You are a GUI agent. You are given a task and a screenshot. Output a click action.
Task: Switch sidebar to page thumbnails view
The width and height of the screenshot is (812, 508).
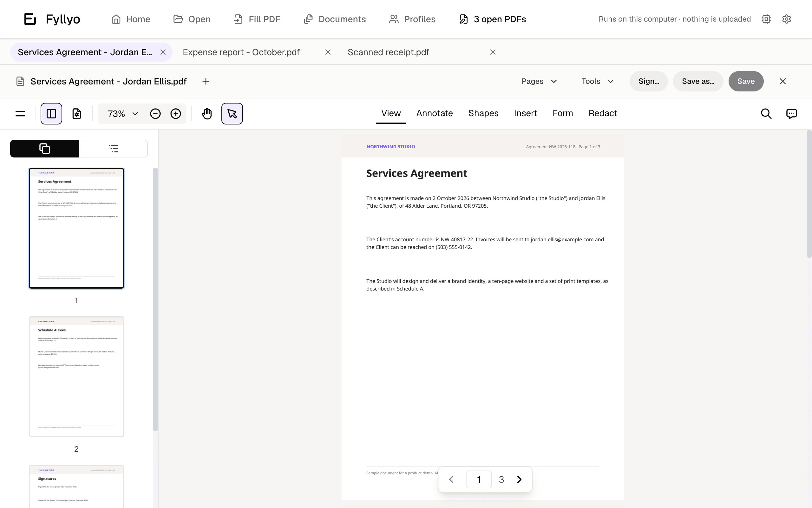coord(44,149)
